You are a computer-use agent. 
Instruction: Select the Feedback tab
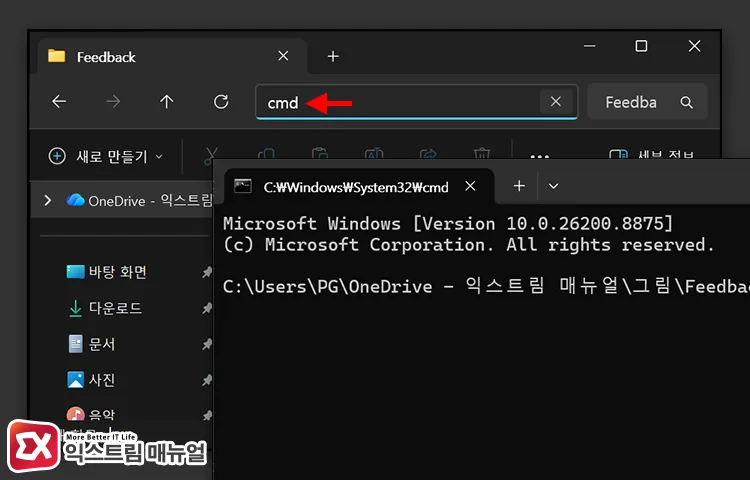172,56
